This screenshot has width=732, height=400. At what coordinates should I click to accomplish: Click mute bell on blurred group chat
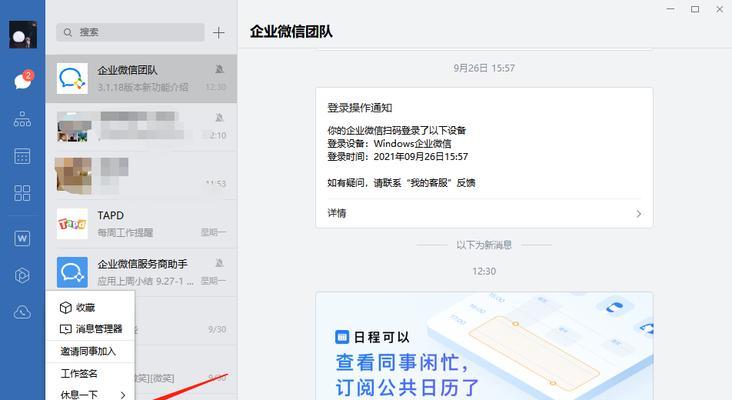219,118
